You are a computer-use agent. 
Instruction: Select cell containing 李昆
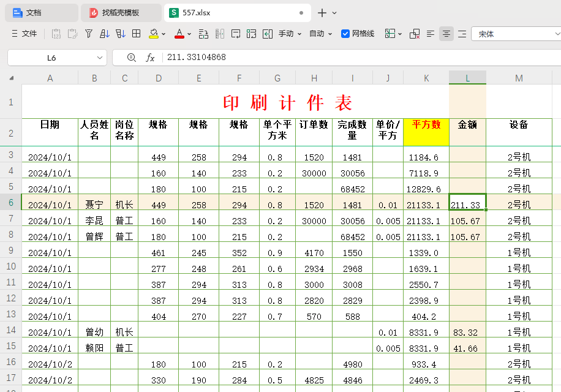point(94,218)
